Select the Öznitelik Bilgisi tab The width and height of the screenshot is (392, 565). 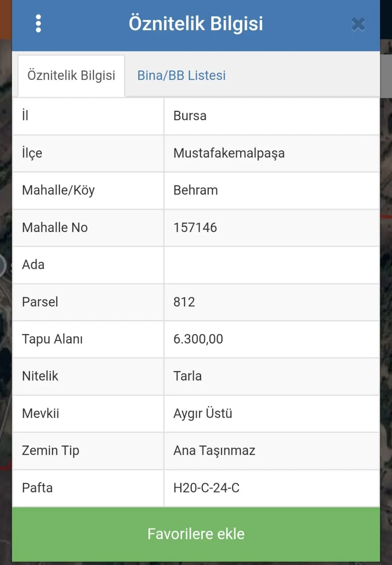71,76
